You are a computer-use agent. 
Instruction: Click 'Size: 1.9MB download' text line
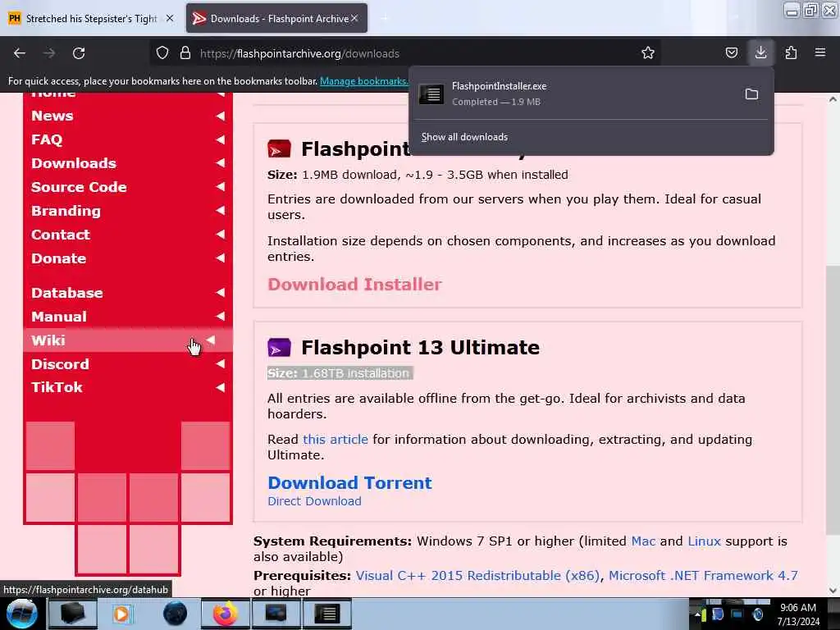pyautogui.click(x=418, y=175)
